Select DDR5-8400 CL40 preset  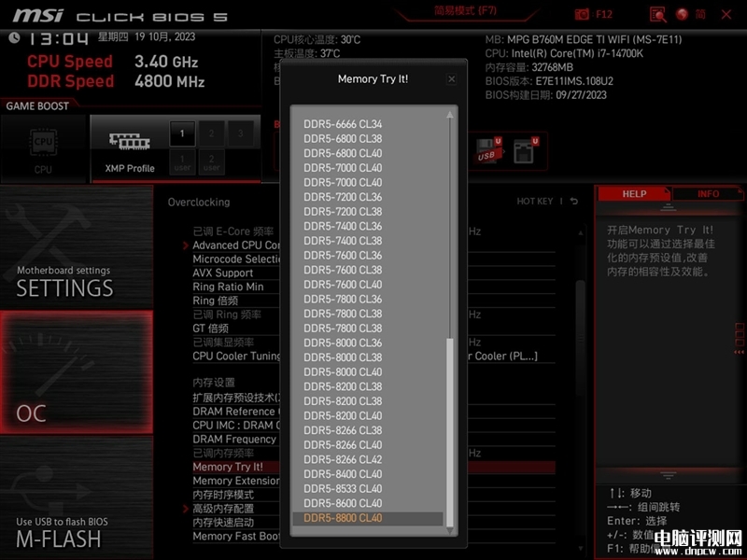343,474
